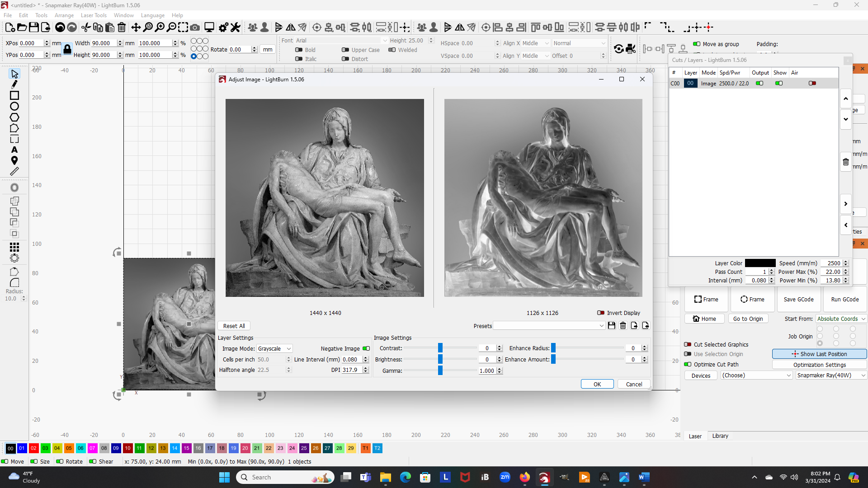This screenshot has width=868, height=488.
Task: Open the Firefox taskbar icon
Action: [x=524, y=477]
